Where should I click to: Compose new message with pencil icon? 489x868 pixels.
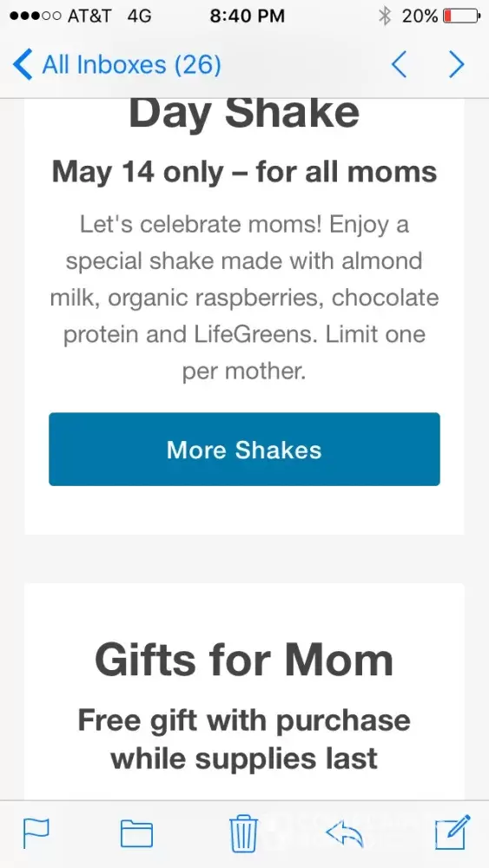(453, 832)
